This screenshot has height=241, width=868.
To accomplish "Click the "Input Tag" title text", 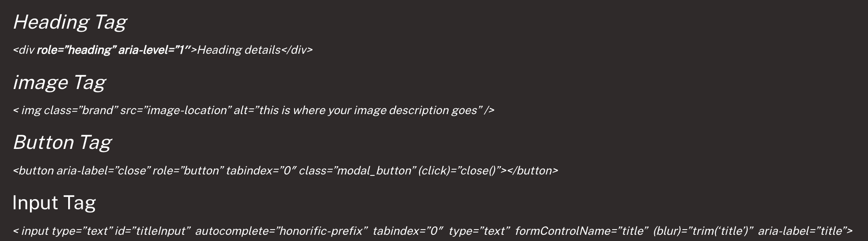I will click(54, 203).
